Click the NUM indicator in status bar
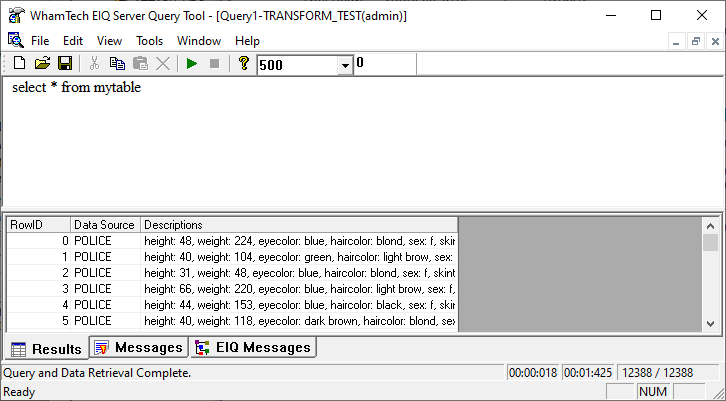 coord(653,392)
